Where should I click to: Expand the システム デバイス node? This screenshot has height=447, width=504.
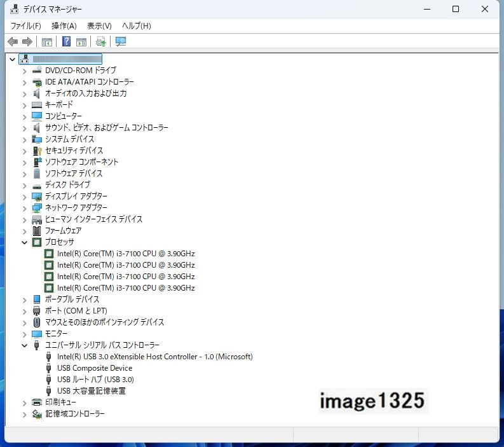click(x=24, y=139)
